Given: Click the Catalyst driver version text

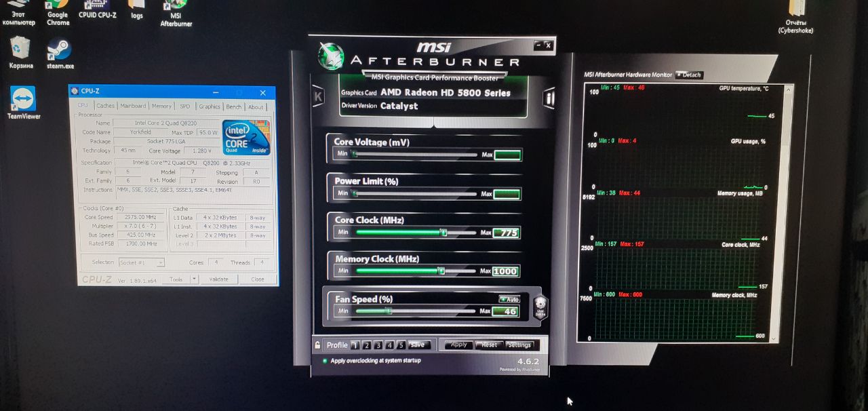Looking at the screenshot, I should pyautogui.click(x=399, y=106).
